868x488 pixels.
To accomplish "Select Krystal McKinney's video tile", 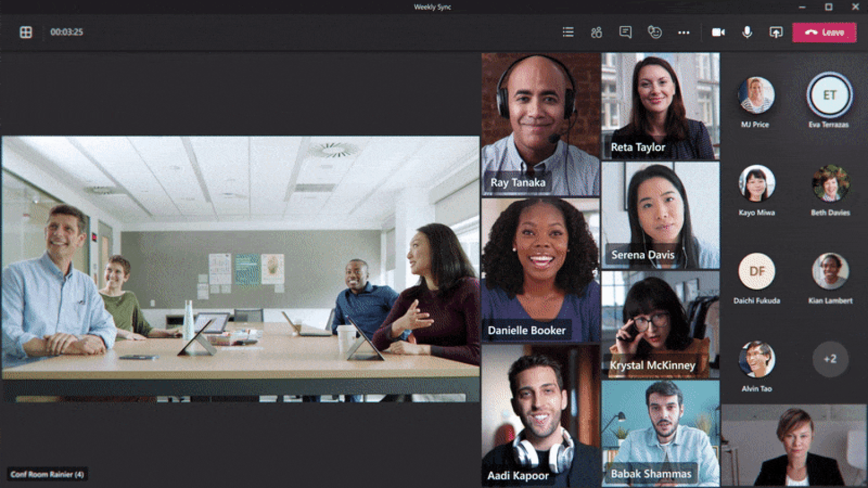I will click(660, 324).
